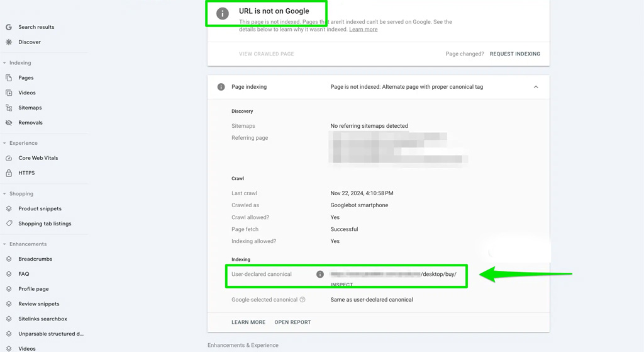Open Search results in sidebar

36,27
